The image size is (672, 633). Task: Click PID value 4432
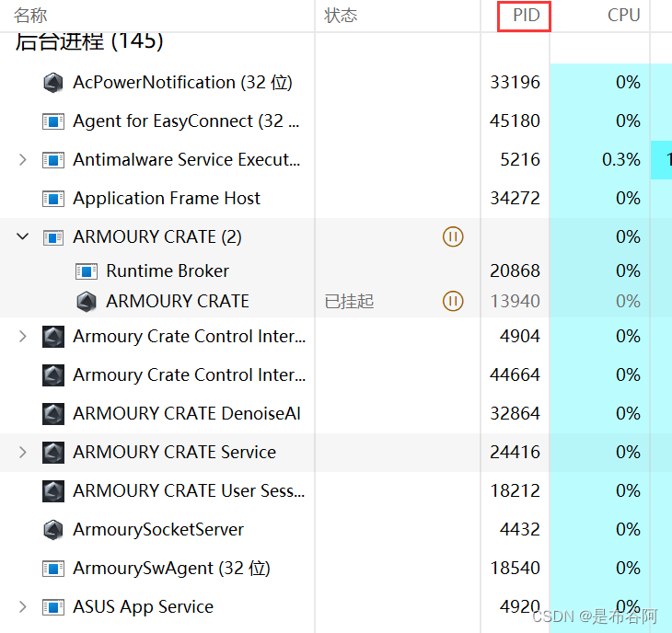[520, 530]
